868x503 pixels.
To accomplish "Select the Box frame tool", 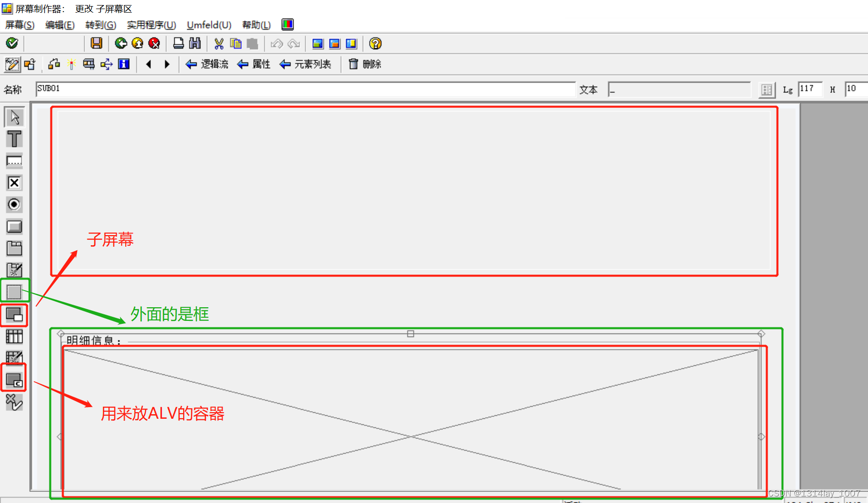I will 14,292.
